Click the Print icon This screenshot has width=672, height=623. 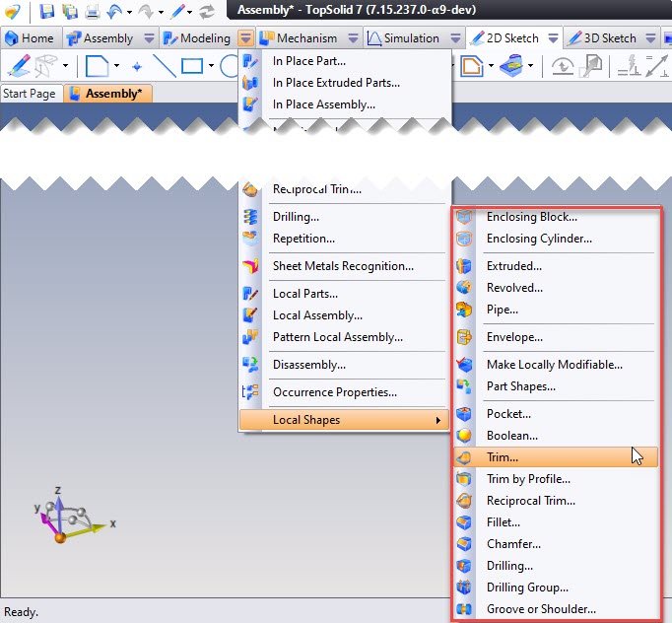coord(92,12)
